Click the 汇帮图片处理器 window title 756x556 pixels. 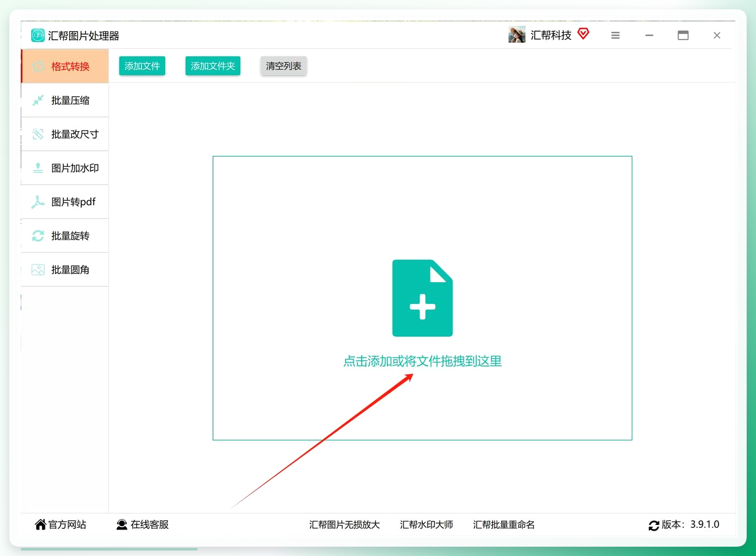point(83,36)
